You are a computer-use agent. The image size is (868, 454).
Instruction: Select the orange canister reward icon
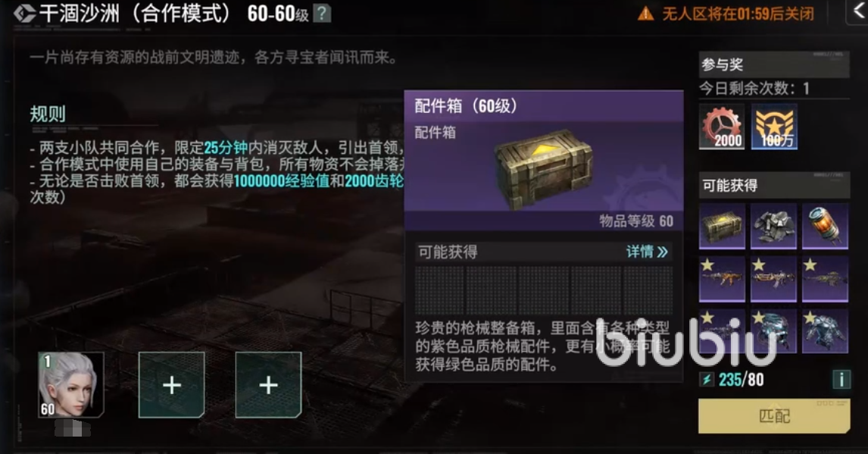pyautogui.click(x=825, y=226)
